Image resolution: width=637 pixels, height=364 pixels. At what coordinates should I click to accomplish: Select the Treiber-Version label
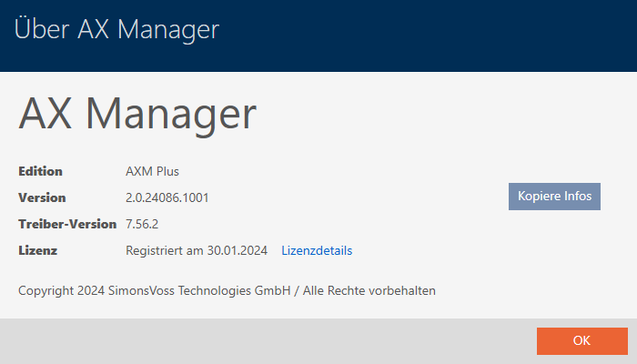[67, 224]
